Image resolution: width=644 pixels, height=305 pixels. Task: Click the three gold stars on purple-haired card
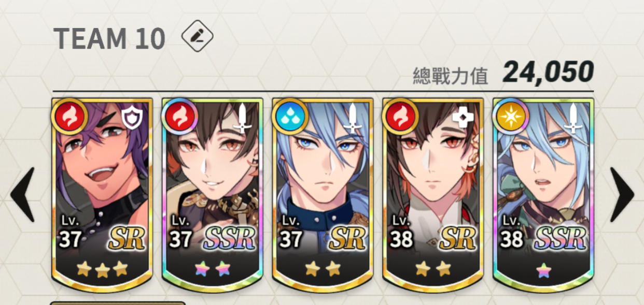coord(102,268)
